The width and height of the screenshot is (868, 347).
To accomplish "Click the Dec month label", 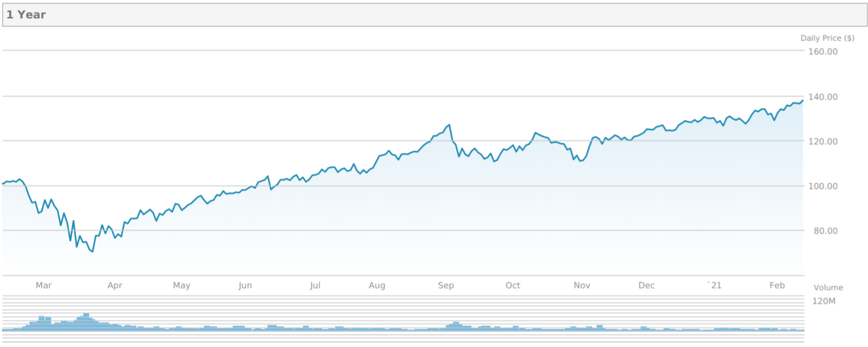I will (x=647, y=285).
